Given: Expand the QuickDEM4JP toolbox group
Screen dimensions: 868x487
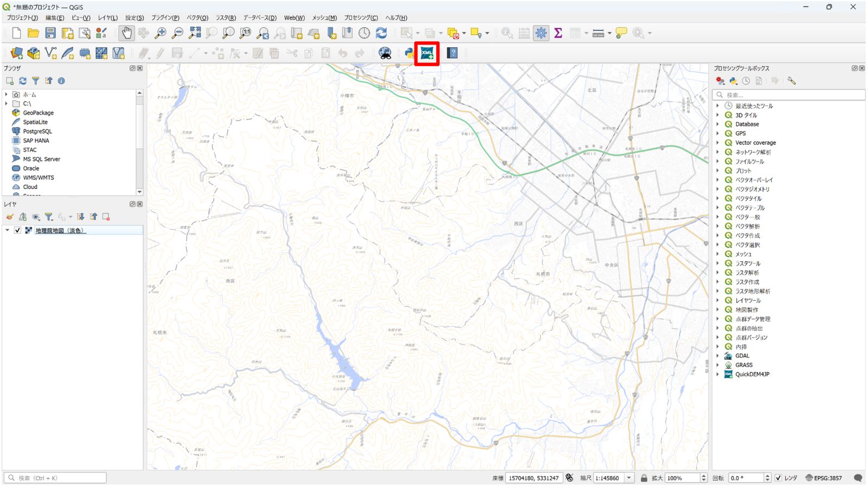Looking at the screenshot, I should click(717, 374).
